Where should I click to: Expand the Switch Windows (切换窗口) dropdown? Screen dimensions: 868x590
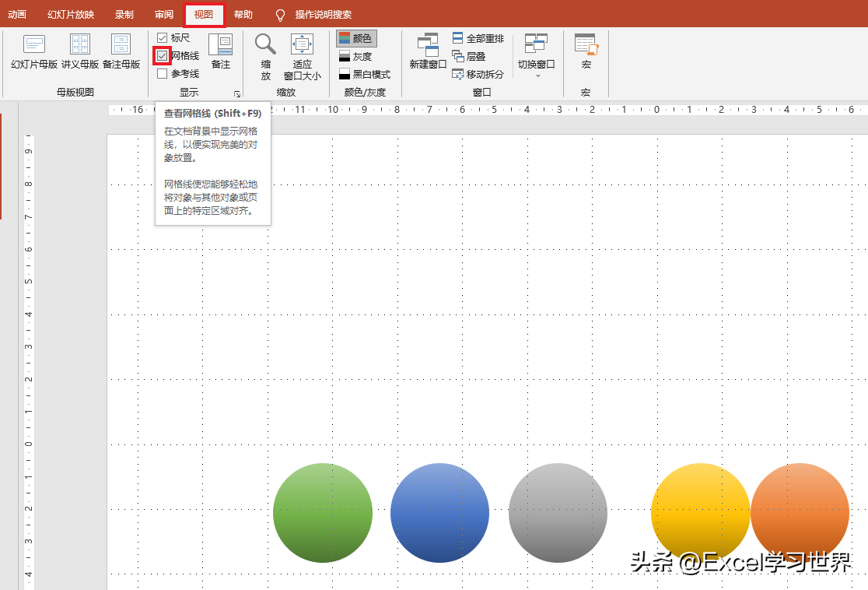[536, 56]
